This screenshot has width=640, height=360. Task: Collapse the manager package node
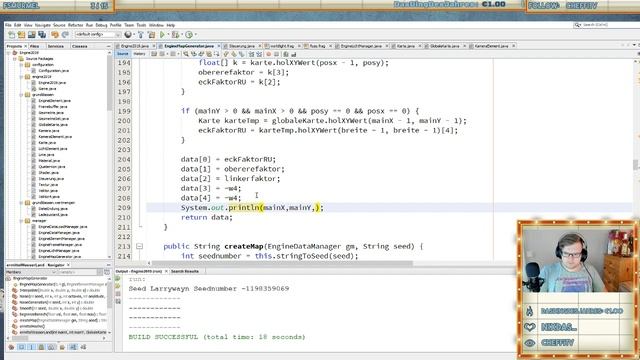click(x=21, y=221)
